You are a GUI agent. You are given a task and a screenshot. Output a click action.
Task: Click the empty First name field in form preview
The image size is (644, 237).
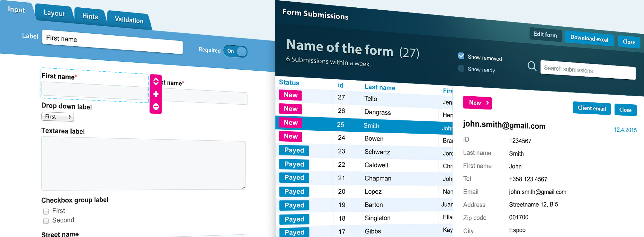click(94, 91)
